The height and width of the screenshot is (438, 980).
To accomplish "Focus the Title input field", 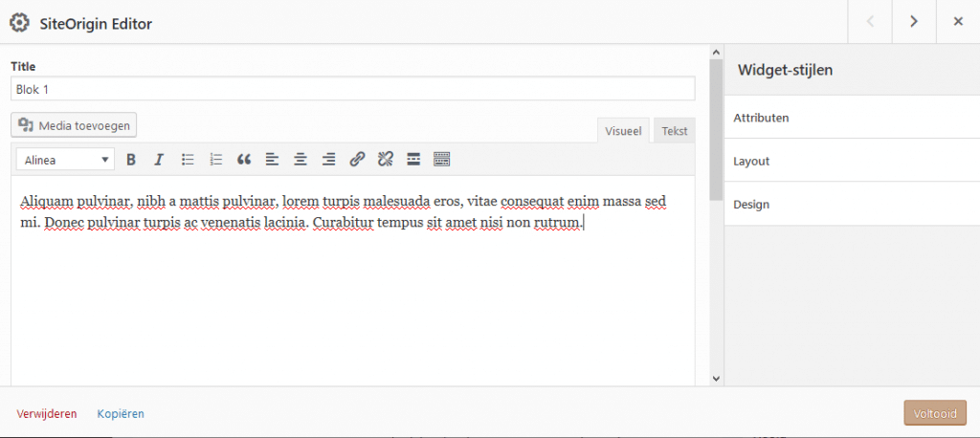I will point(353,89).
